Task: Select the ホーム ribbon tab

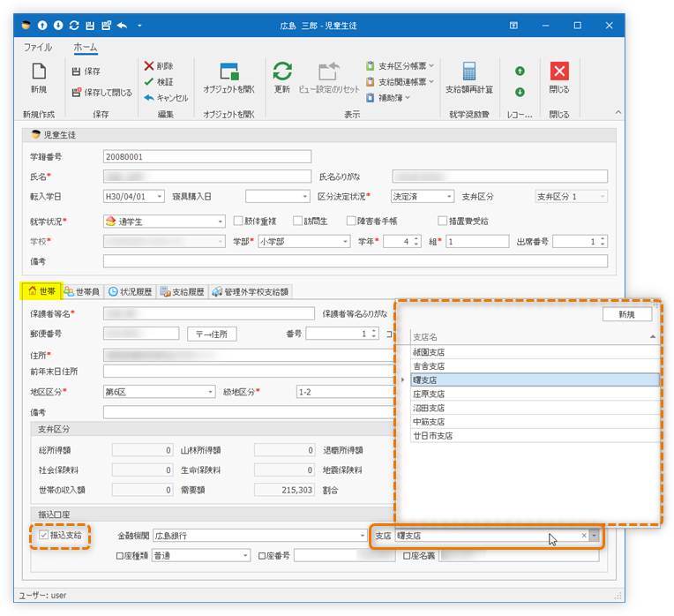Action: [x=86, y=48]
